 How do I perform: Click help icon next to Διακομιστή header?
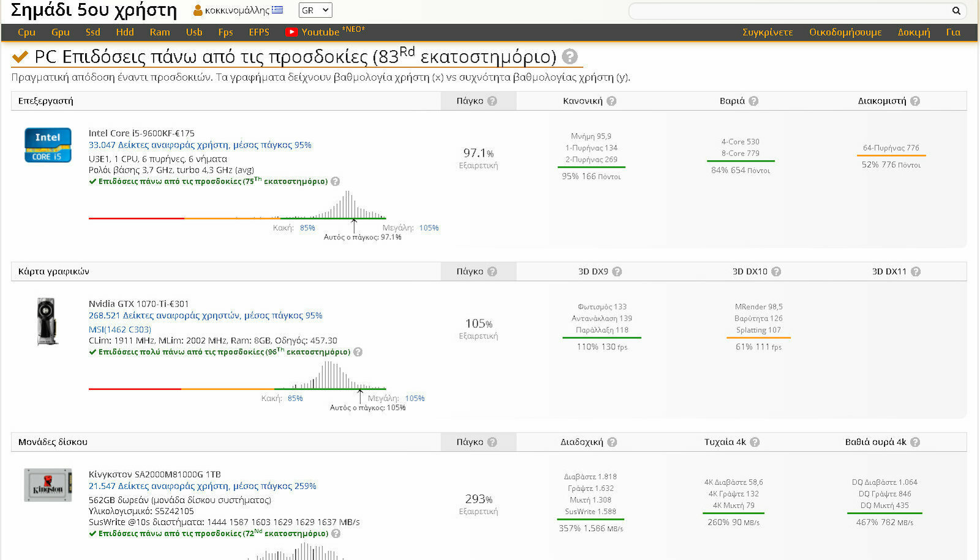[x=915, y=101]
